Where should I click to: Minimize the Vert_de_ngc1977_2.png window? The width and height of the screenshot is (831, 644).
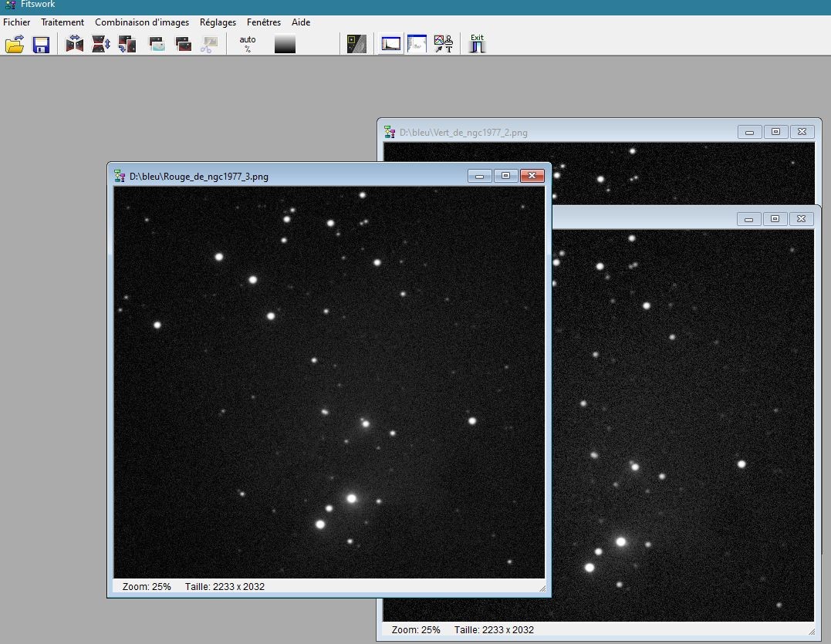click(749, 132)
